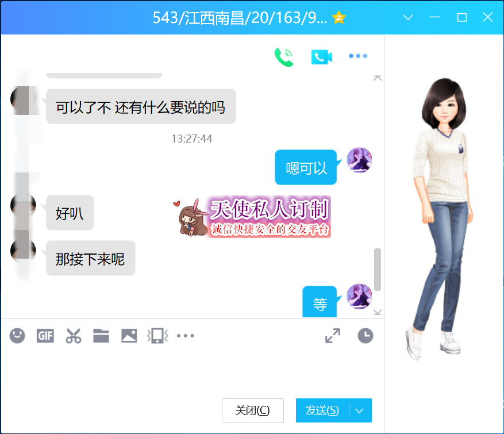Click the Close (关闭) button
The image size is (504, 434).
[253, 410]
